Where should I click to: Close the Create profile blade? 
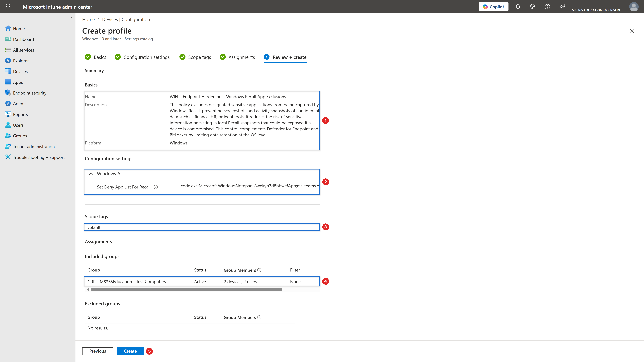coord(632,31)
